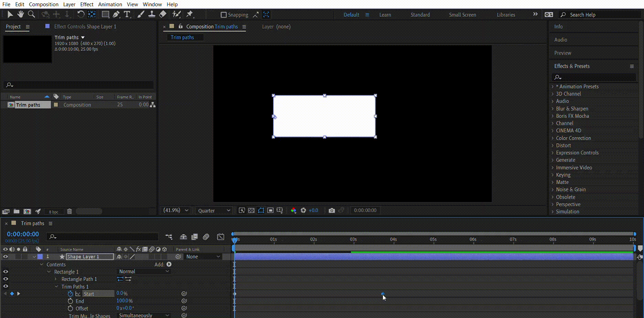Open the parent None dropdown

(203, 257)
